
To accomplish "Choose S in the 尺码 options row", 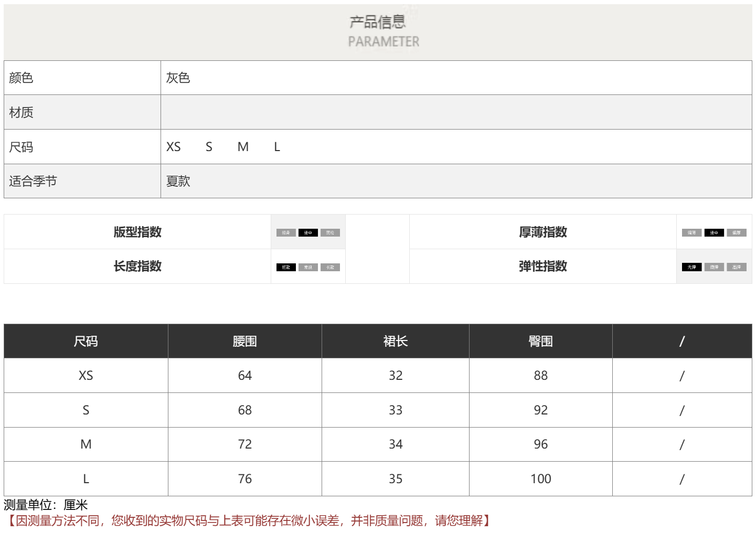I will click(209, 147).
